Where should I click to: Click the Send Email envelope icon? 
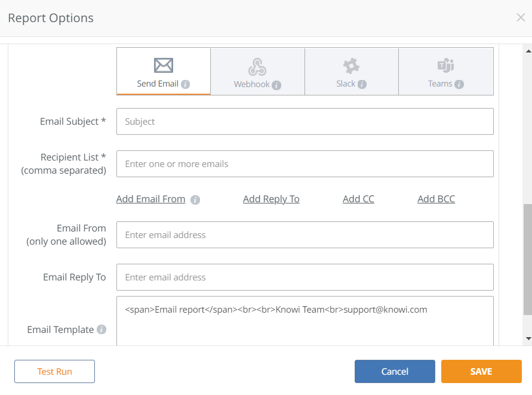point(164,66)
